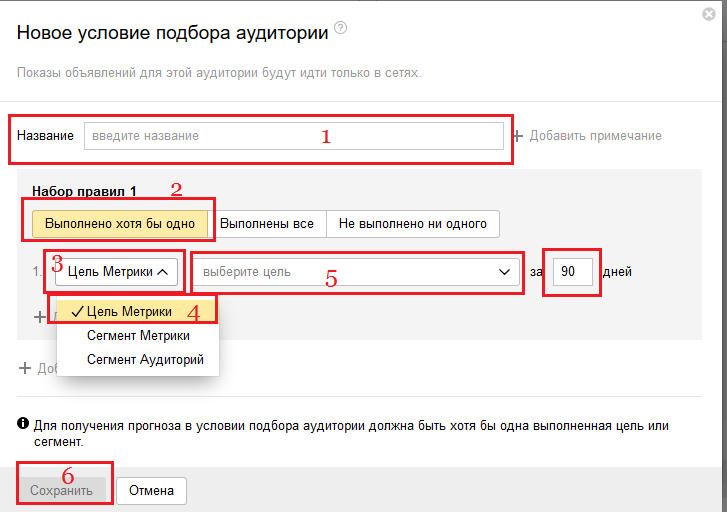Click the info icon beside forecast note

click(23, 423)
